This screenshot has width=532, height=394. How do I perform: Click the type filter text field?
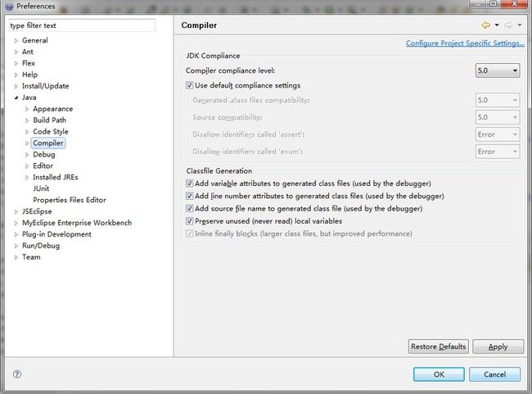pyautogui.click(x=82, y=25)
